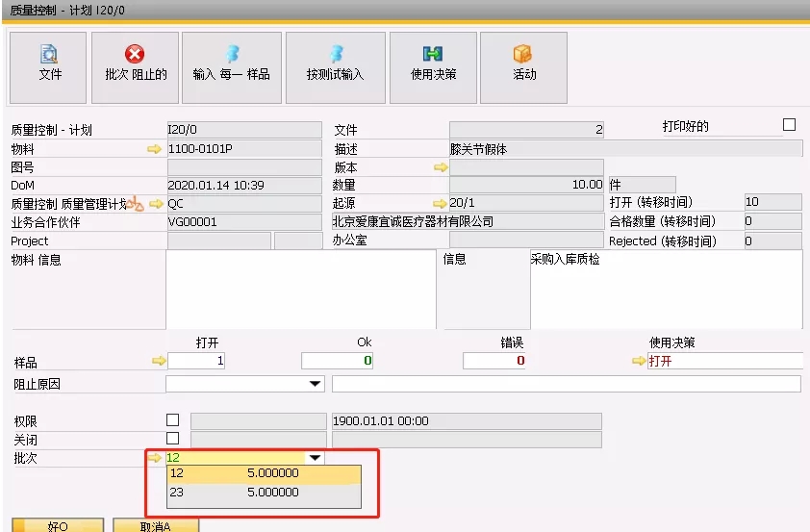Follow the link arrow next to 样品

[159, 361]
